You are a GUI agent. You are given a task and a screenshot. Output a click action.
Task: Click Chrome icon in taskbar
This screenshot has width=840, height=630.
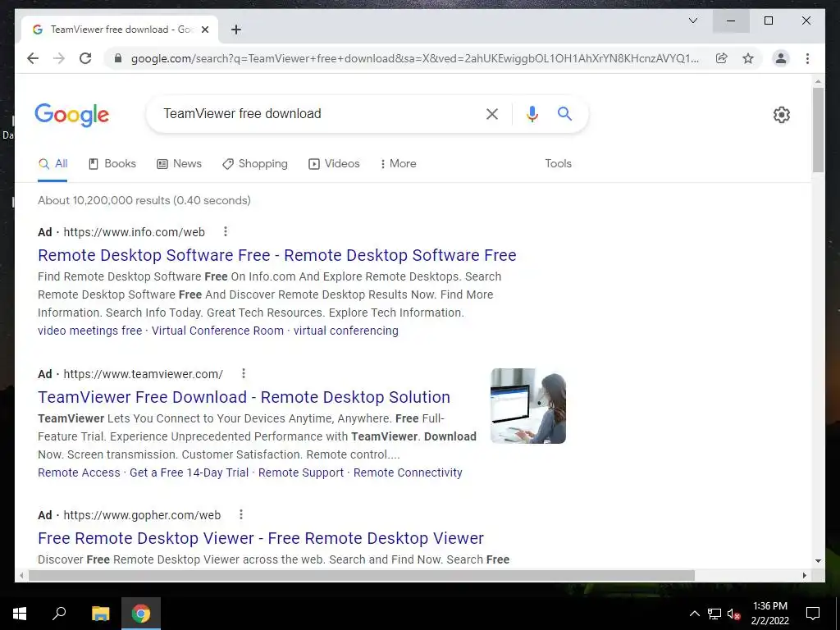(x=141, y=614)
